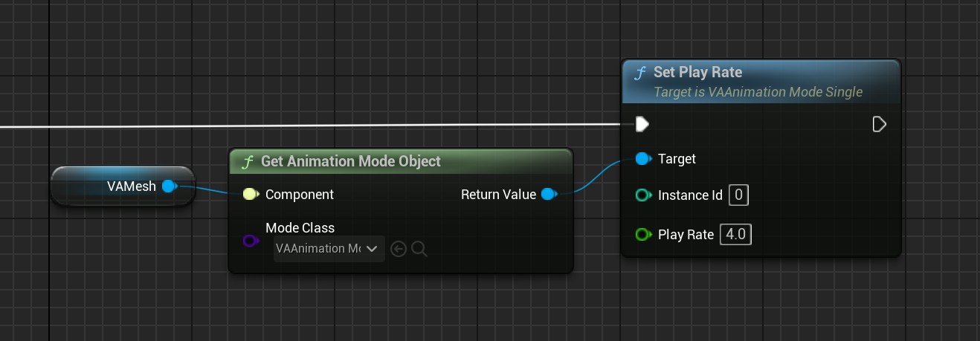Click the Component label
The image size is (980, 341).
click(300, 195)
